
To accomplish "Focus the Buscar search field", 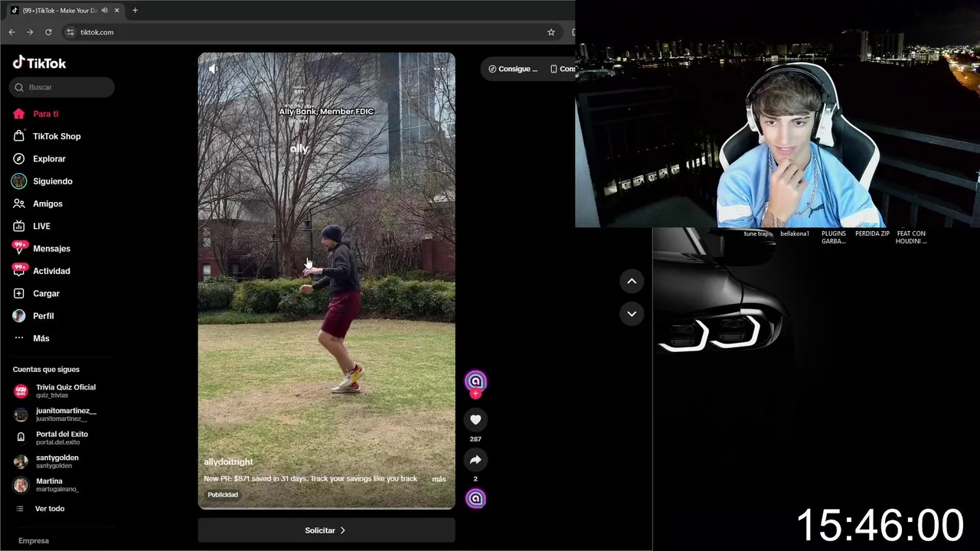I will (x=62, y=87).
